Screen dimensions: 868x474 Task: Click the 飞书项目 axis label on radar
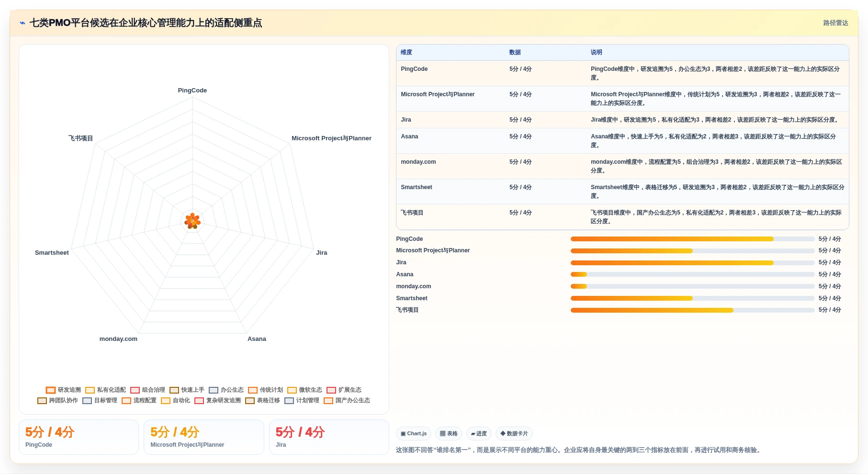click(x=80, y=138)
